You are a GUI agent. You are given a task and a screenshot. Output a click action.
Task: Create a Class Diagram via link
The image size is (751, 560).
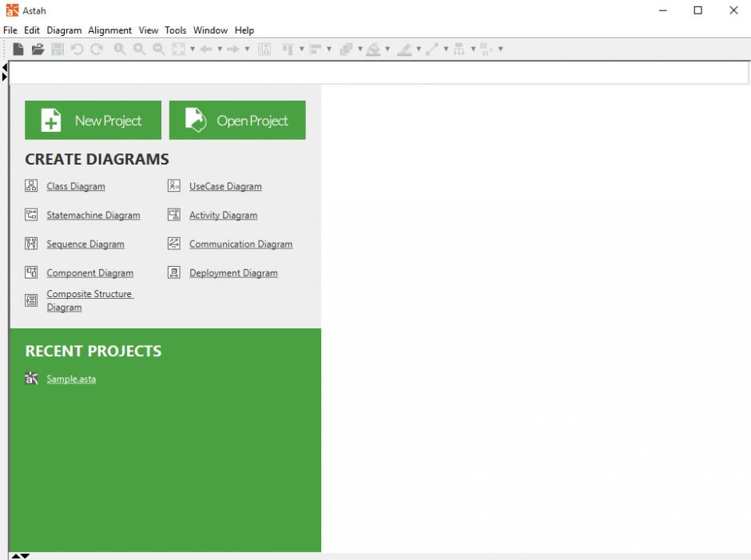76,186
